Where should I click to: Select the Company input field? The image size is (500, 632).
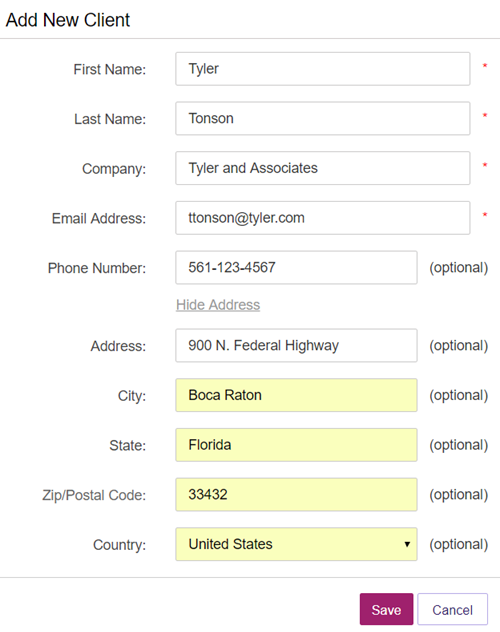click(323, 168)
